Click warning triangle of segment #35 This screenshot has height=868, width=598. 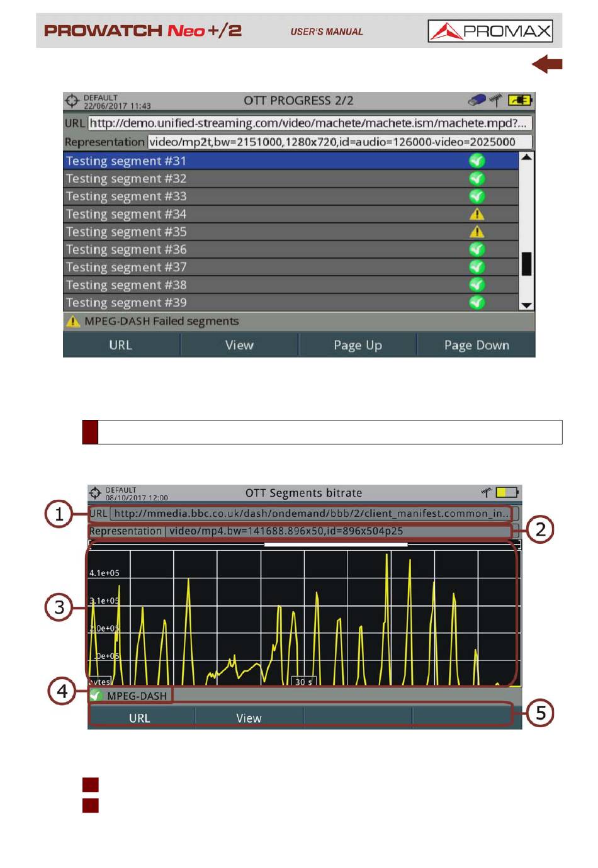[477, 232]
